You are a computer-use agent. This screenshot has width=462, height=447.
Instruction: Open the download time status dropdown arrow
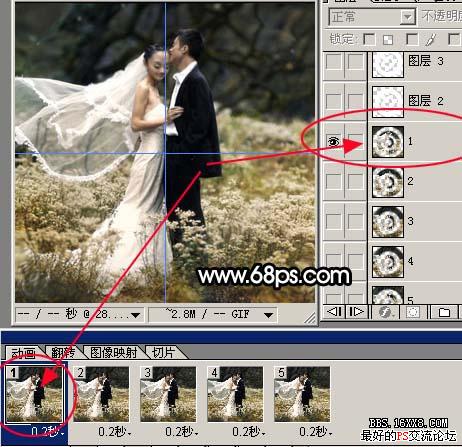[x=135, y=315]
